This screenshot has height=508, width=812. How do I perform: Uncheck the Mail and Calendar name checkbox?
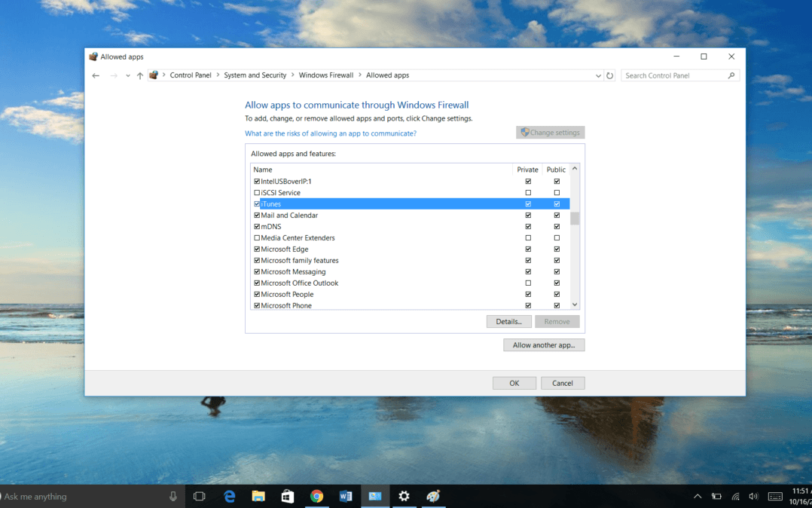click(x=257, y=215)
